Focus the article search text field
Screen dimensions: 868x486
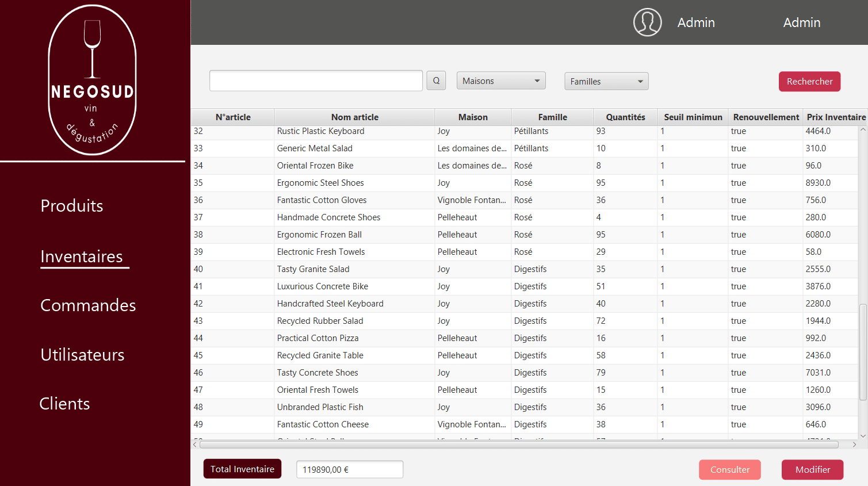coord(316,81)
